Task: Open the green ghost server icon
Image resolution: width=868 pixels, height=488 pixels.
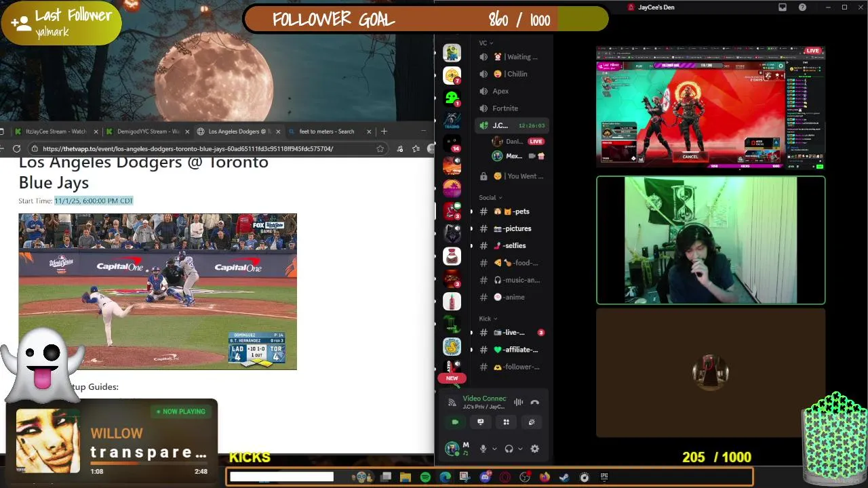Action: [x=452, y=98]
